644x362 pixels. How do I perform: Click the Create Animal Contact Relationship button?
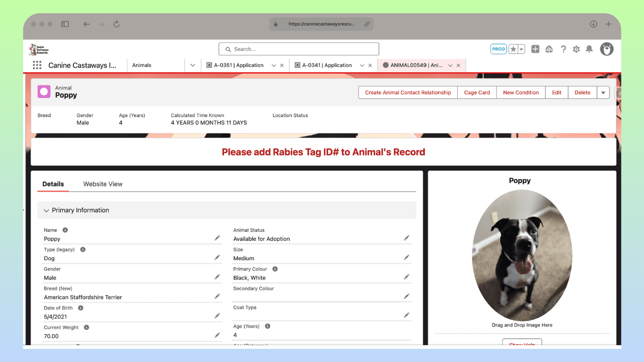point(407,92)
